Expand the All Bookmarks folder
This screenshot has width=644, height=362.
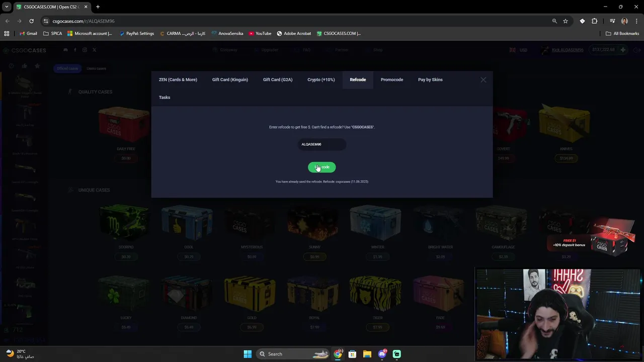(x=622, y=33)
